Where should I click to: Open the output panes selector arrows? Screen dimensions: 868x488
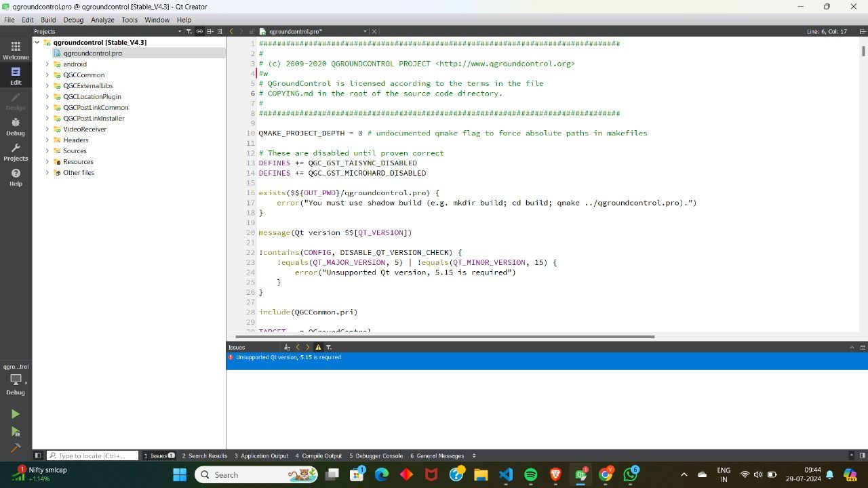click(x=474, y=455)
